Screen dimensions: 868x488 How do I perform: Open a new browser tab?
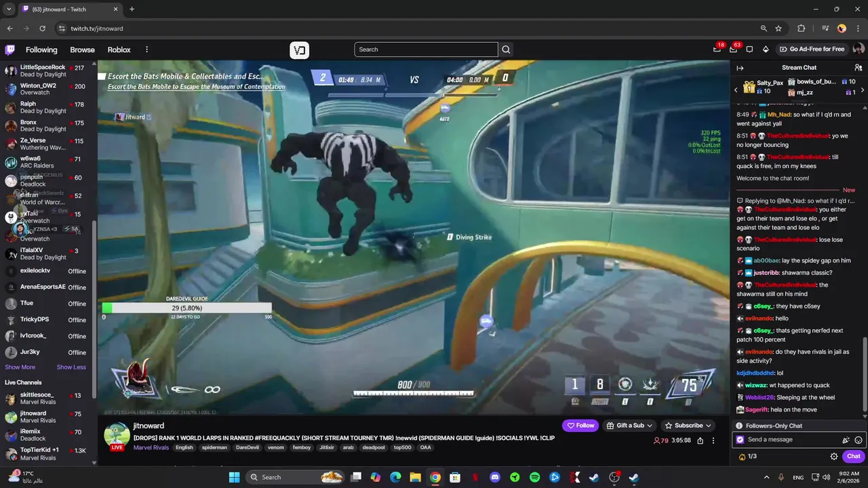pos(132,9)
